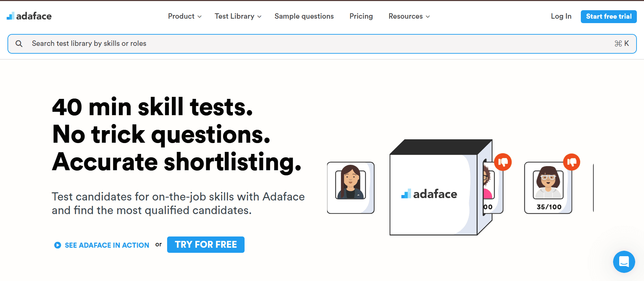644x281 pixels.
Task: Go to Sample questions page
Action: (x=304, y=16)
